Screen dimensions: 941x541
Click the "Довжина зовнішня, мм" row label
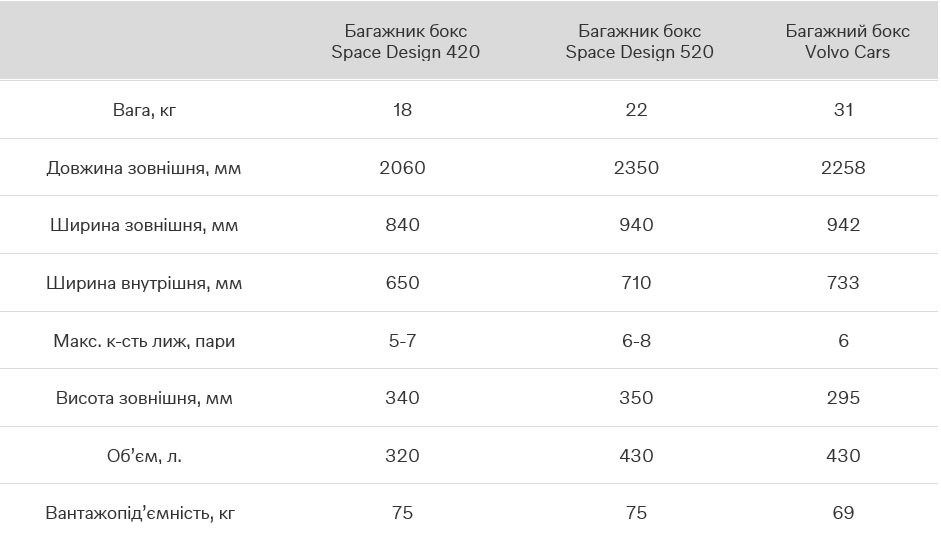pos(144,168)
